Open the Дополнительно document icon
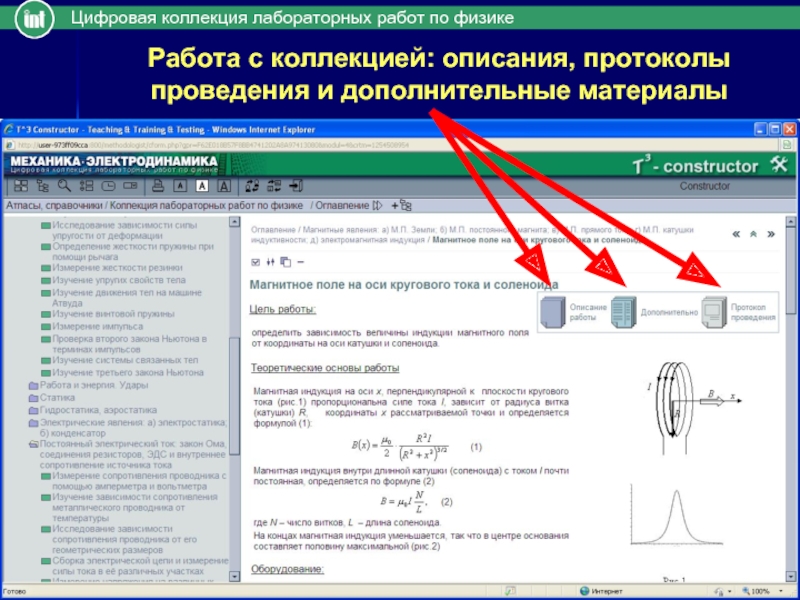Screen dimensions: 800x600 click(624, 312)
